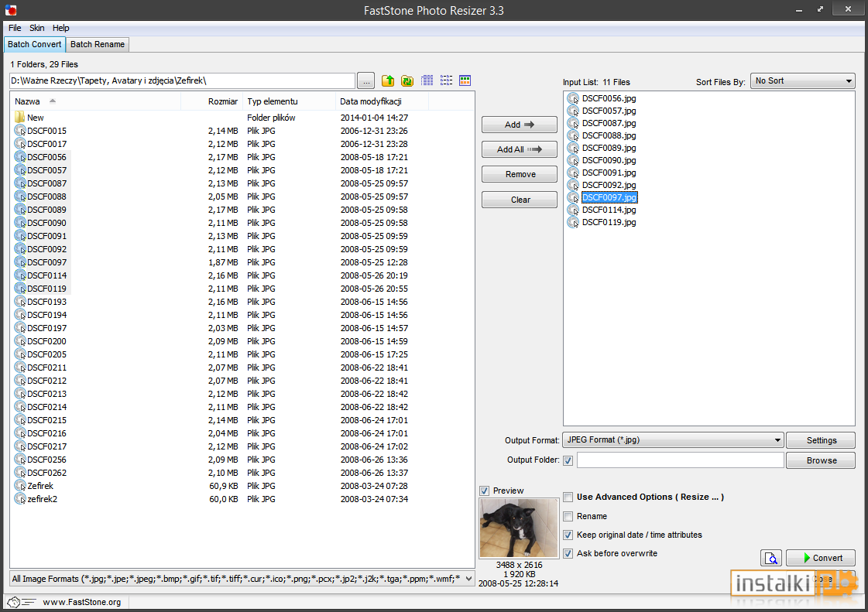This screenshot has height=612, width=868.
Task: Click the Add All button
Action: [520, 149]
